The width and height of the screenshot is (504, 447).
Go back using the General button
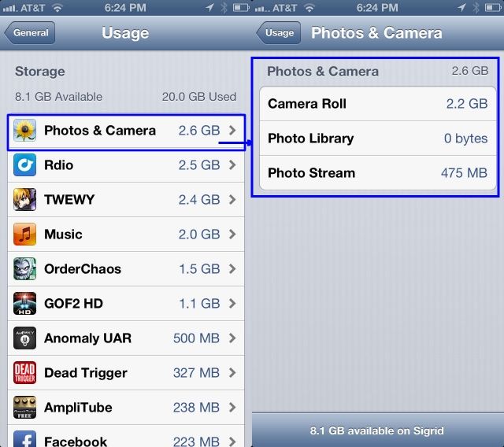pyautogui.click(x=30, y=33)
